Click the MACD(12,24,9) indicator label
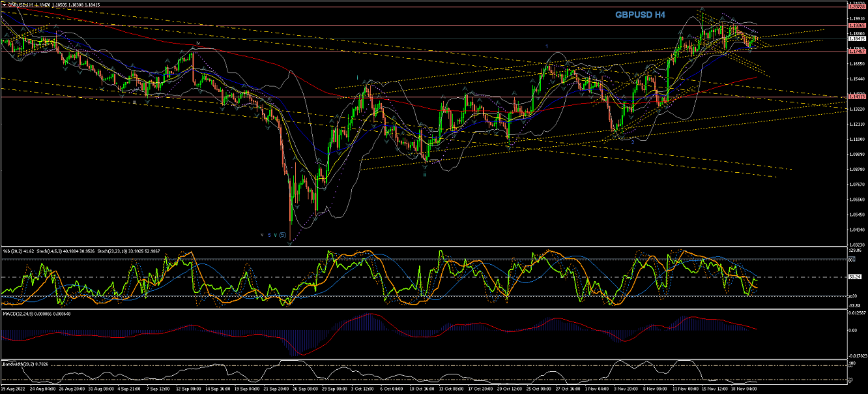868x394 pixels. 36,314
